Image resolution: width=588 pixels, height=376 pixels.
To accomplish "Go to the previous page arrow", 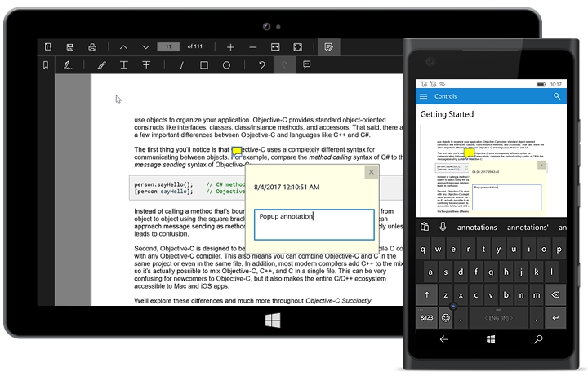I will [123, 46].
